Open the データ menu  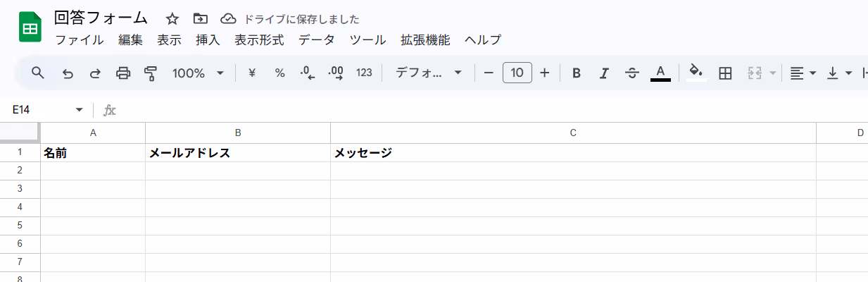point(316,40)
